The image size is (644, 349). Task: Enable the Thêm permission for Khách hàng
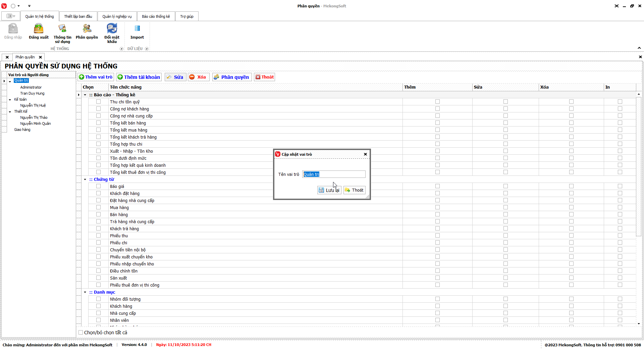click(x=437, y=306)
